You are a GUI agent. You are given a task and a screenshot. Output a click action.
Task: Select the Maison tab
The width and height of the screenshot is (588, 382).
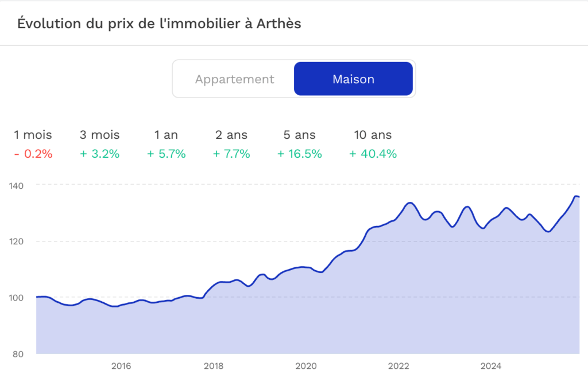(353, 79)
